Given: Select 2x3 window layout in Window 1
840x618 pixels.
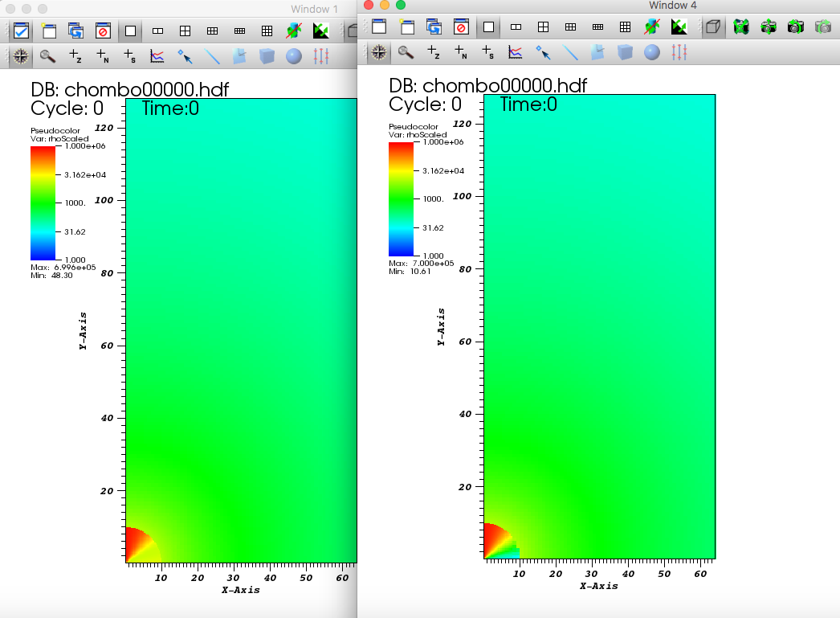Looking at the screenshot, I should click(212, 31).
